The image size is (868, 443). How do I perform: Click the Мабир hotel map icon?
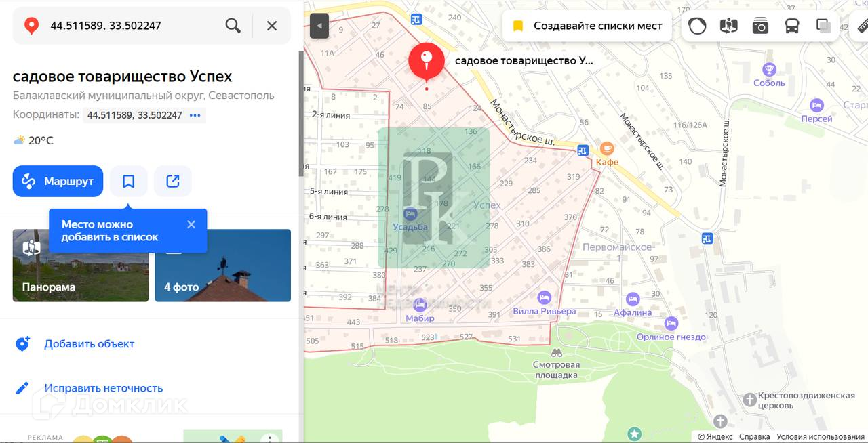[x=420, y=304]
